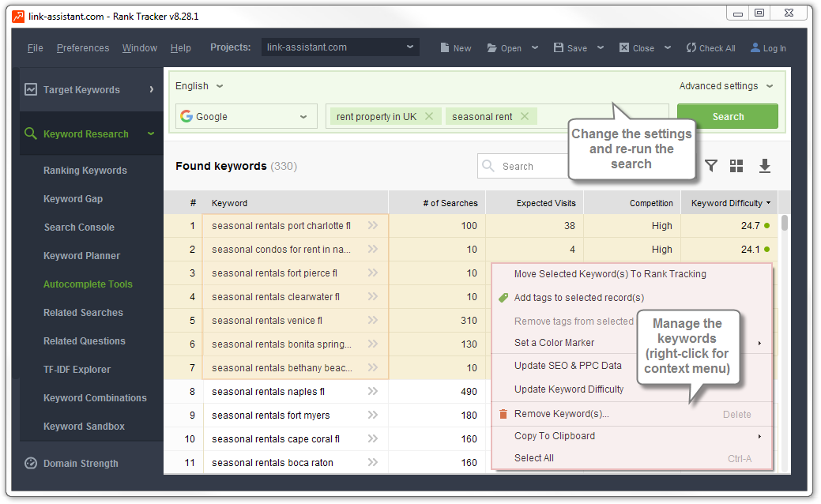The height and width of the screenshot is (504, 821).
Task: Open the dropdown arrow next to Save
Action: (601, 47)
